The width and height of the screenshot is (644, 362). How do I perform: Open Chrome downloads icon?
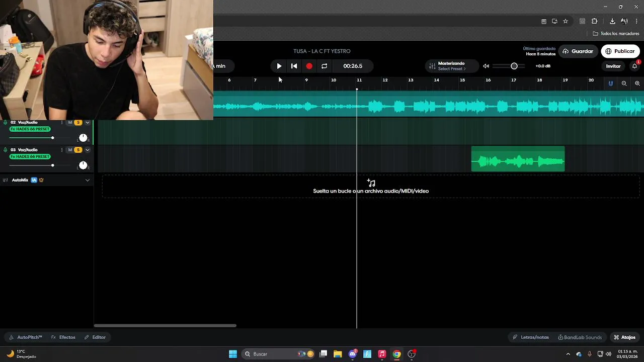612,21
